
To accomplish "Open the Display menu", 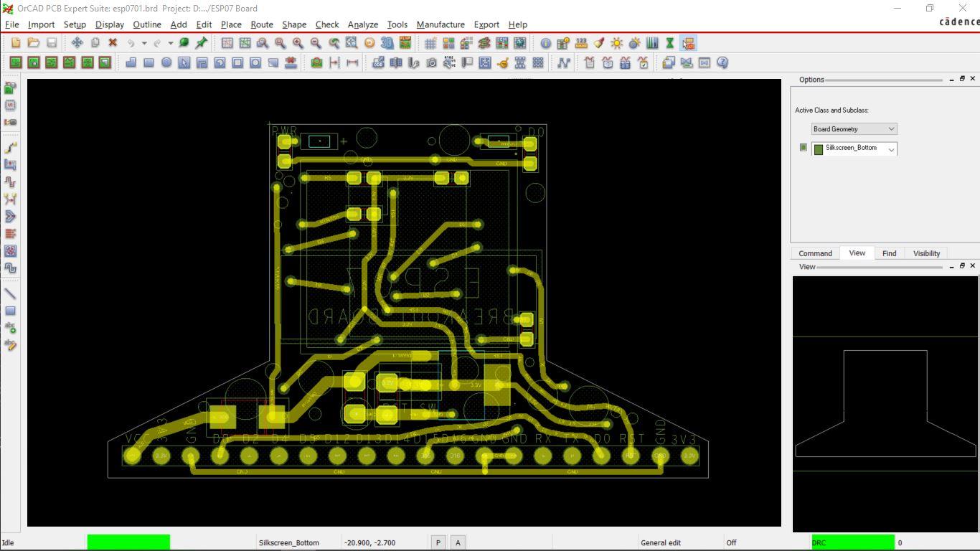I will coord(110,24).
